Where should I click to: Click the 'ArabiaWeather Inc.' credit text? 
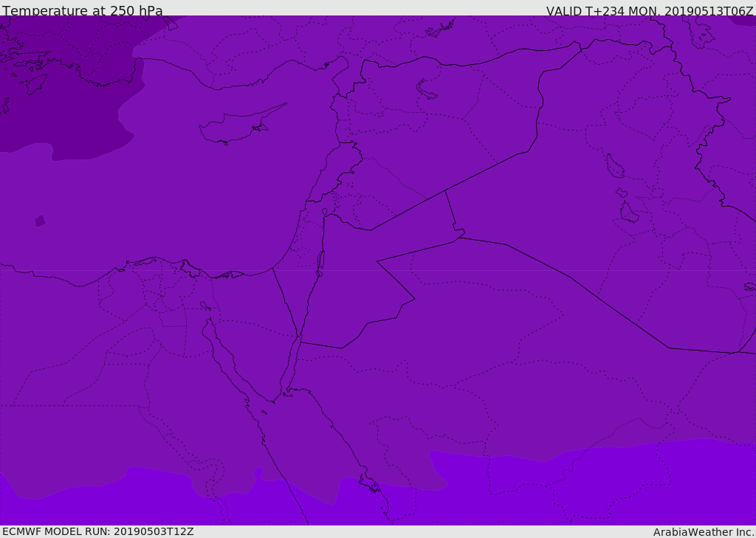704,532
